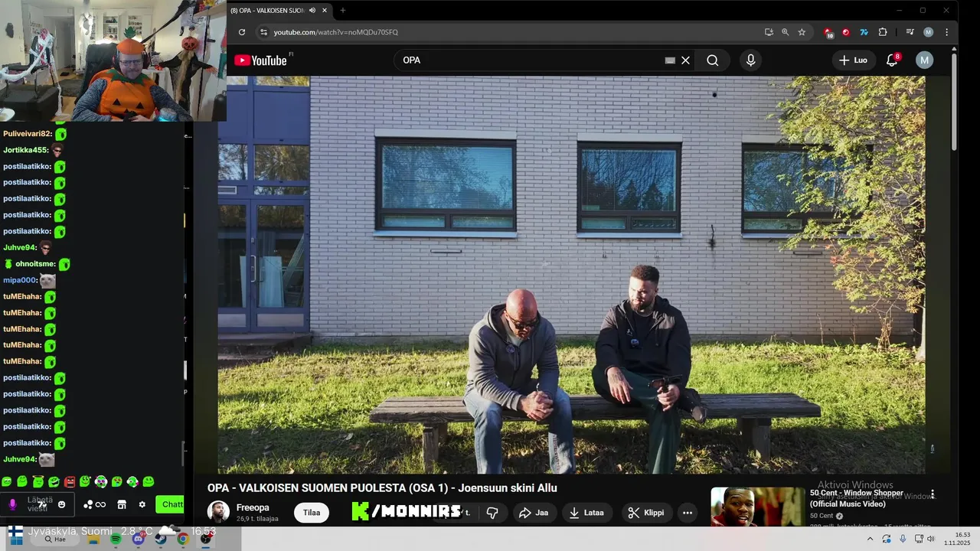Click the magnifier search button on YouTube

tap(713, 60)
